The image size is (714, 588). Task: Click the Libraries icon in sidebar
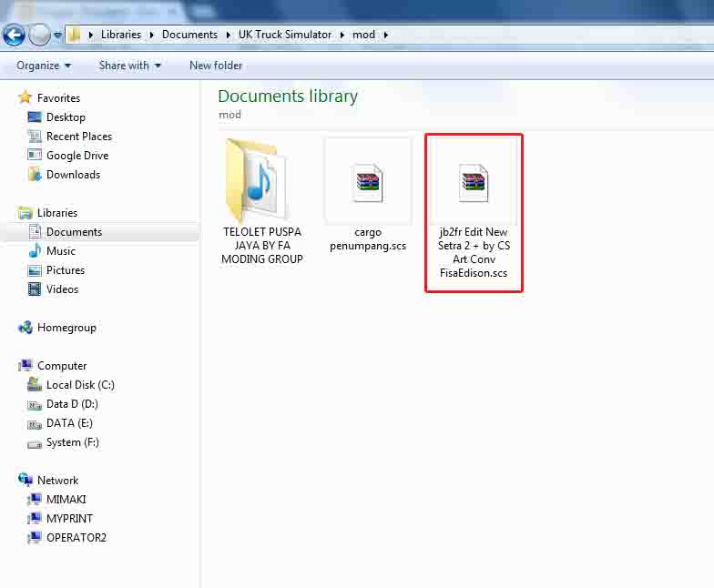(x=25, y=213)
